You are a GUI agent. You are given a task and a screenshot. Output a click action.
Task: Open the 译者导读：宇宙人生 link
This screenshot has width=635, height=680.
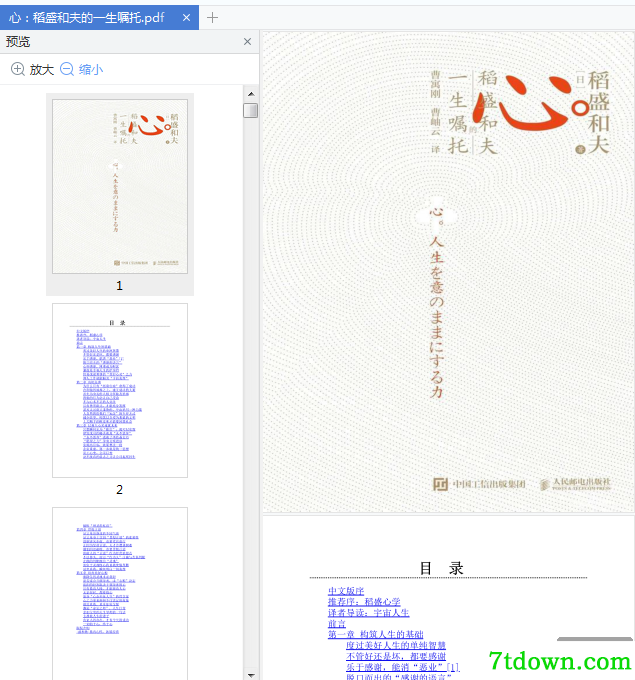pos(368,612)
